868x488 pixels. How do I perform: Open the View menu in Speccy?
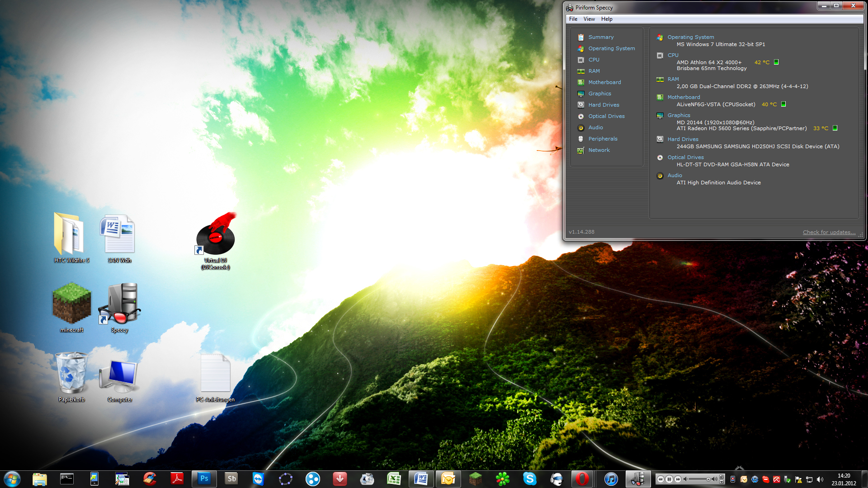tap(589, 19)
